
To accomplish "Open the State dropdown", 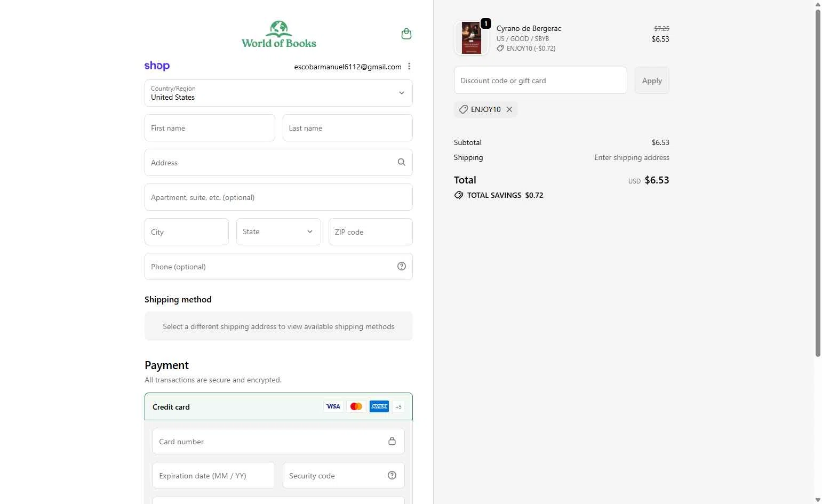I will click(278, 231).
